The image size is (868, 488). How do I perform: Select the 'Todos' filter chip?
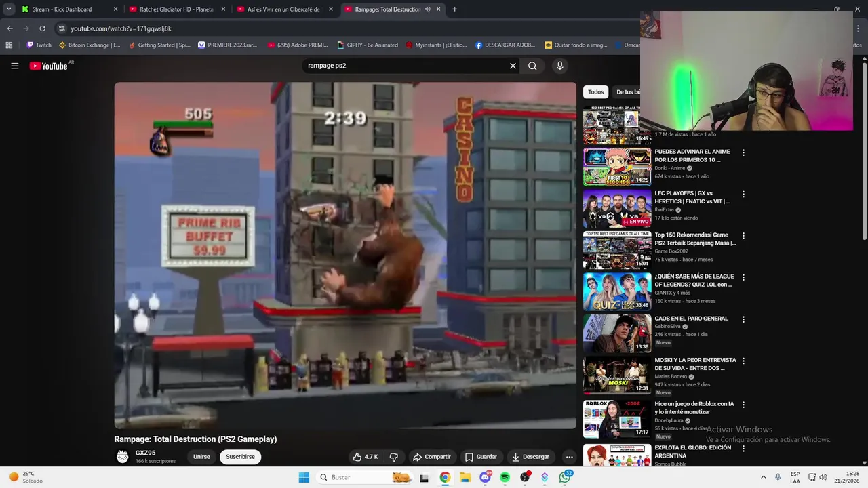595,92
